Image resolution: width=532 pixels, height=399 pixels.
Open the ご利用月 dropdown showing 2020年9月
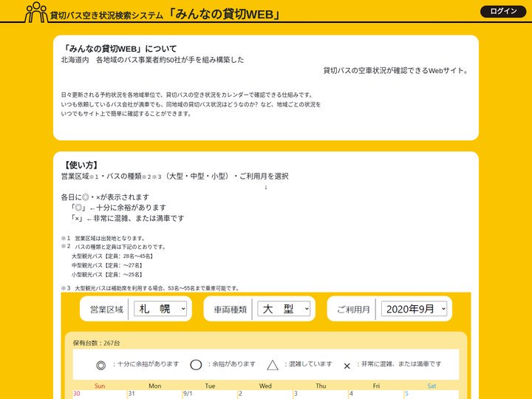[x=414, y=309]
